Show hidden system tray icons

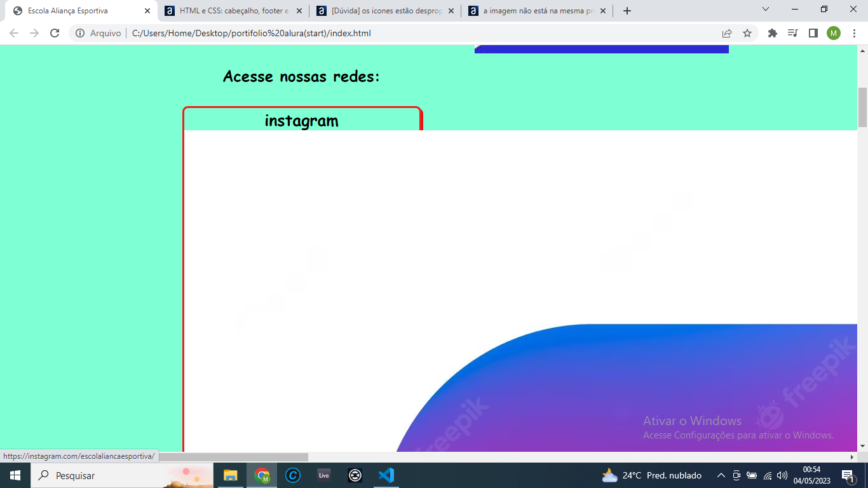tap(721, 475)
